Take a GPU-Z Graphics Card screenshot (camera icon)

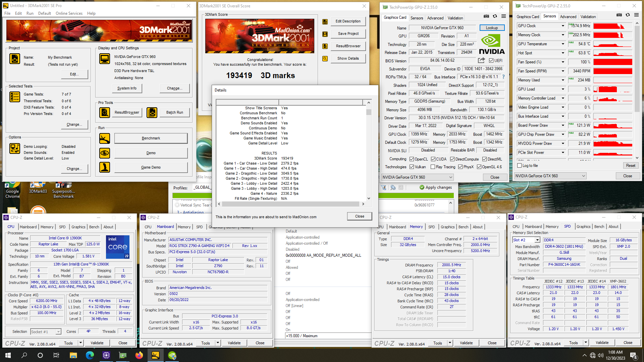pyautogui.click(x=486, y=16)
